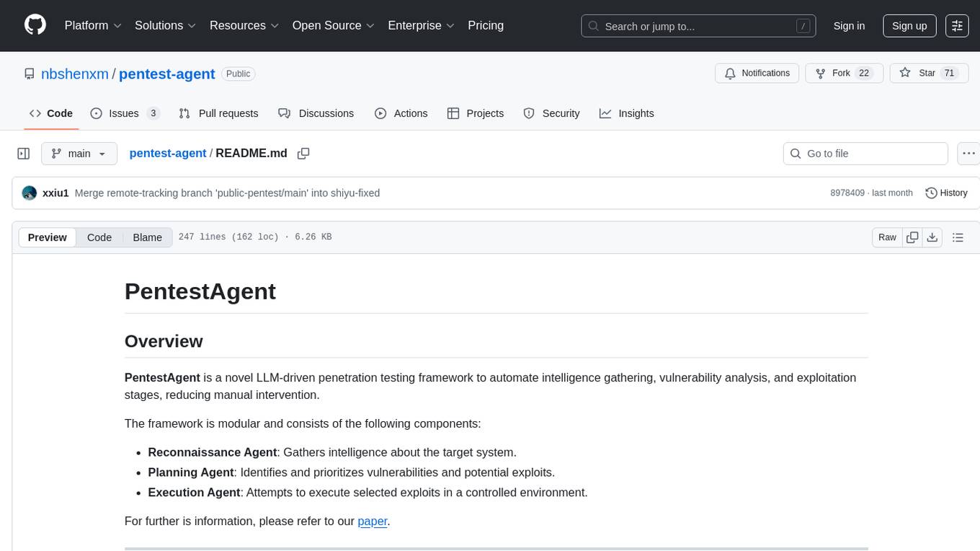Switch to the Security tab
Screen dimensions: 980x551
pyautogui.click(x=551, y=113)
